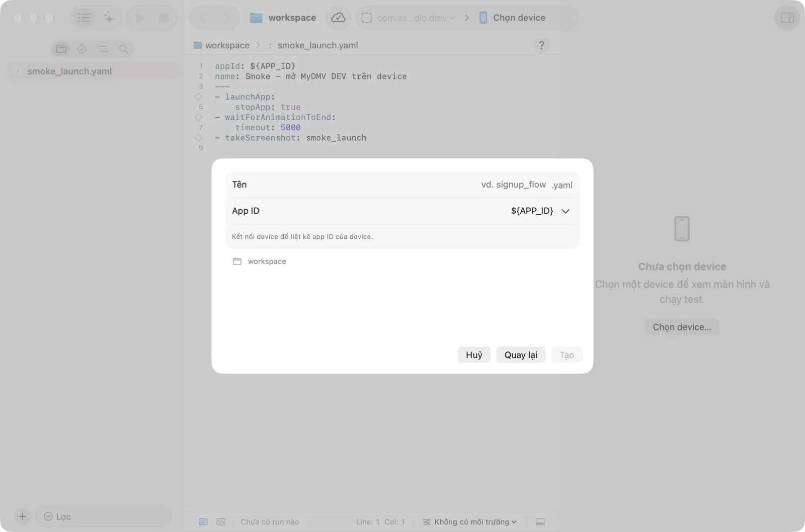Click the editor view icon in status bar
The height and width of the screenshot is (532, 805).
pyautogui.click(x=203, y=522)
